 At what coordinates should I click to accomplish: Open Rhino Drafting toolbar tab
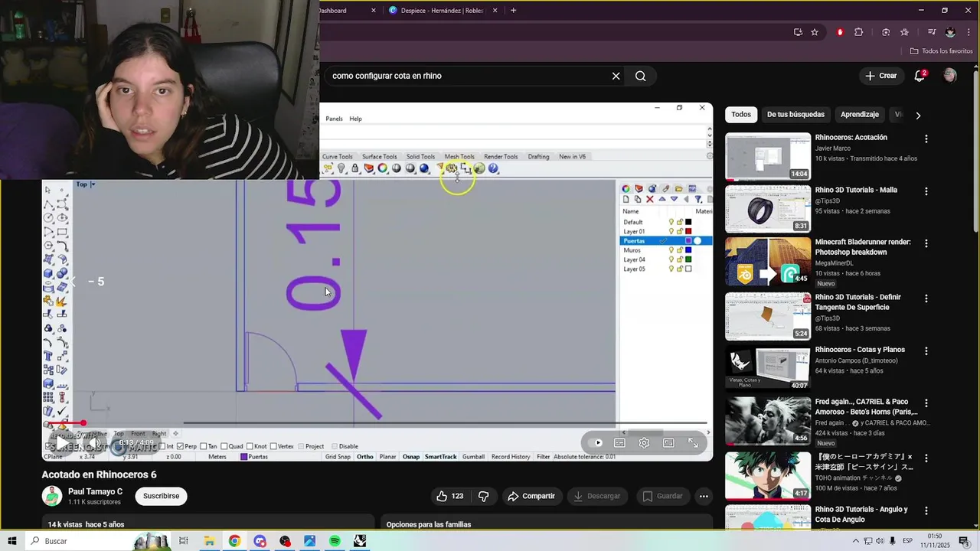538,156
